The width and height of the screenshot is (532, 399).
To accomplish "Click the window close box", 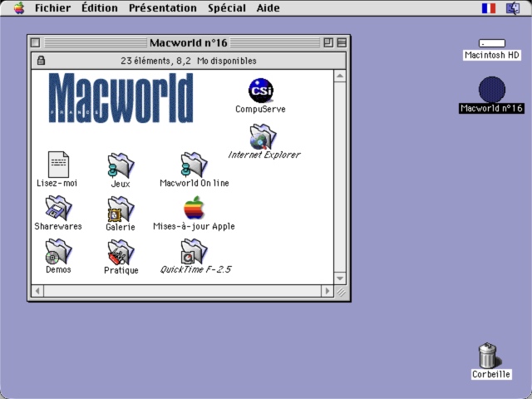I will (35, 42).
